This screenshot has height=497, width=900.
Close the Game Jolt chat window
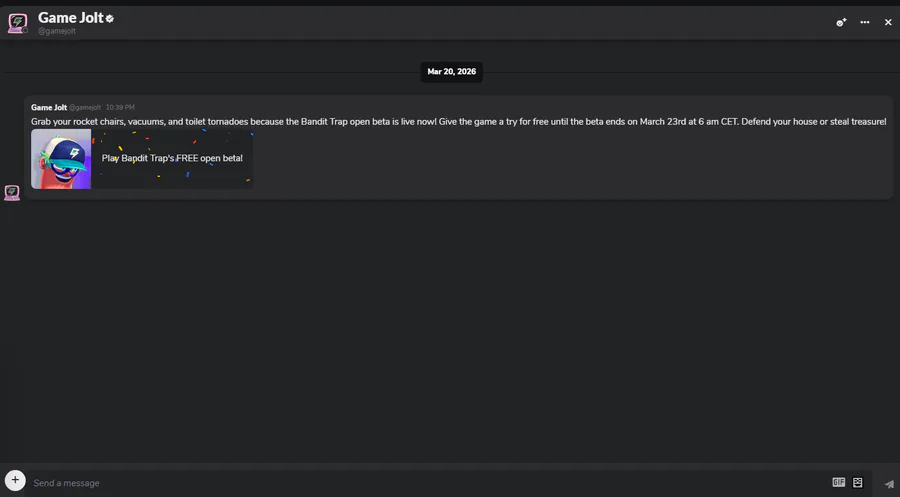click(888, 22)
